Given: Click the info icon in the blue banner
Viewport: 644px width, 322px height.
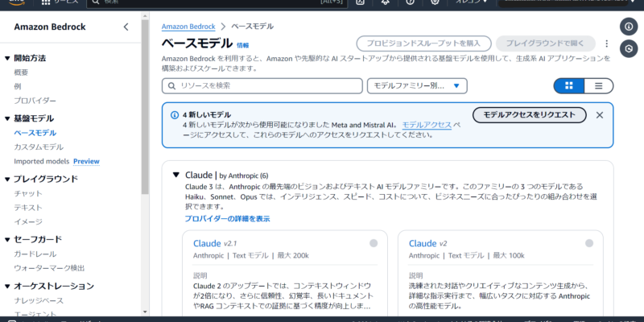Looking at the screenshot, I should coord(174,115).
